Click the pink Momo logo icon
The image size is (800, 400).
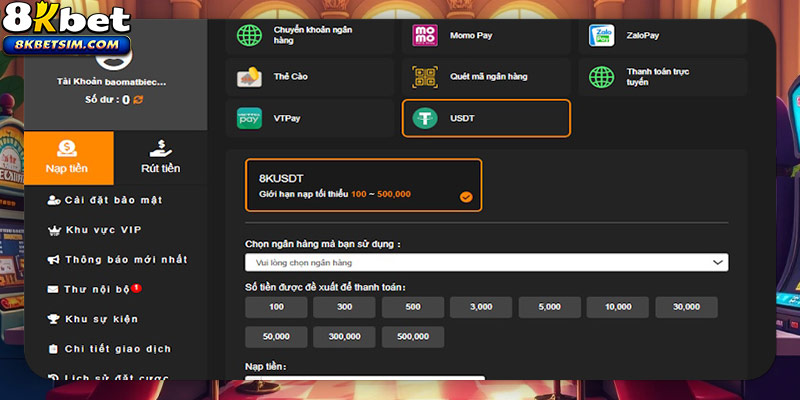click(425, 35)
